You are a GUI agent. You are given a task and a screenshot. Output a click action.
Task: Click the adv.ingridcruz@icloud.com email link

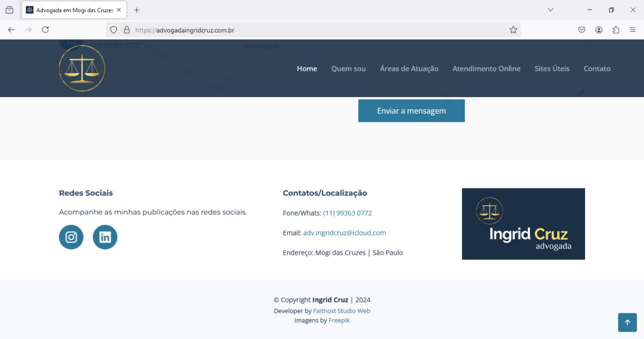click(345, 233)
